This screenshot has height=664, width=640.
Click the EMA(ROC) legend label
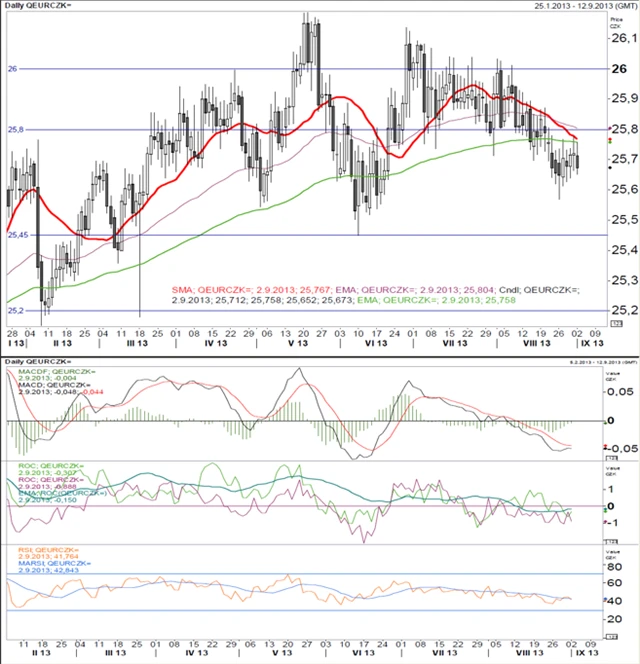click(58, 494)
